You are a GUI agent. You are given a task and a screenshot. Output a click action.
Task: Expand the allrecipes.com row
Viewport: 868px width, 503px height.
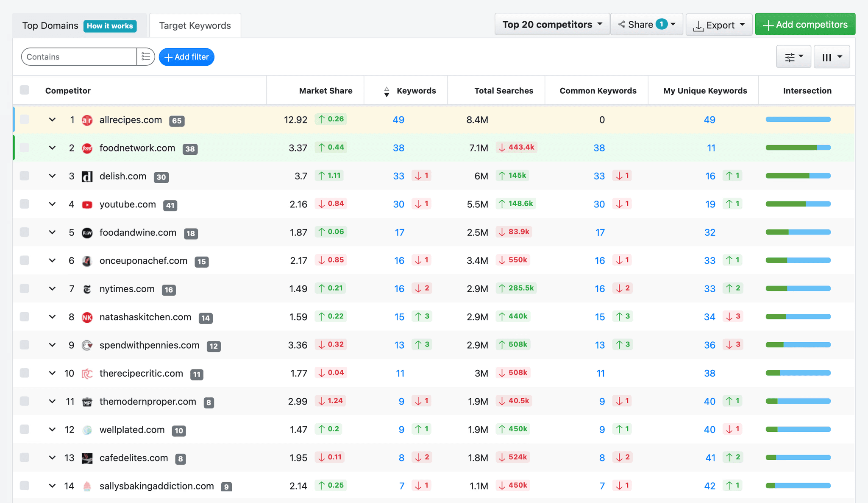52,120
